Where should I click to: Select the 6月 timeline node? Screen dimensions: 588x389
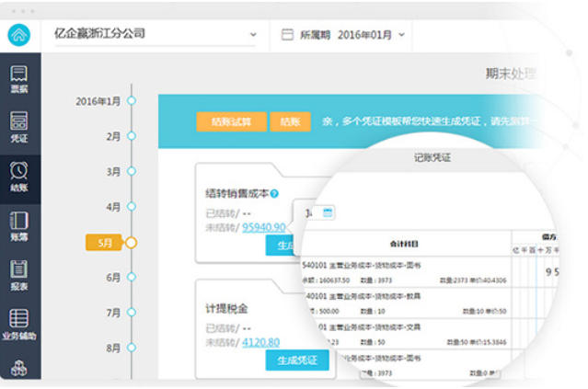pos(132,277)
